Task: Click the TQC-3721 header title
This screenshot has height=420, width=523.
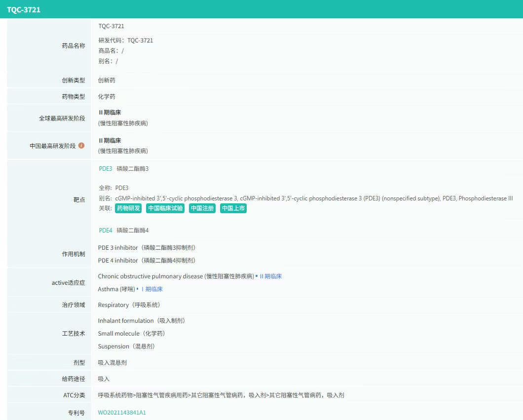Action: [24, 9]
